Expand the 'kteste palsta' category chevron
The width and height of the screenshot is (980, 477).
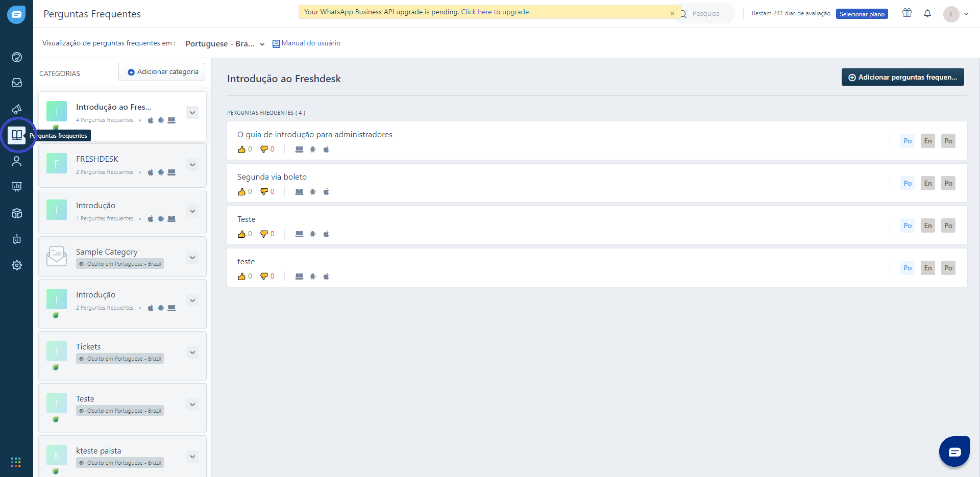[x=192, y=457]
